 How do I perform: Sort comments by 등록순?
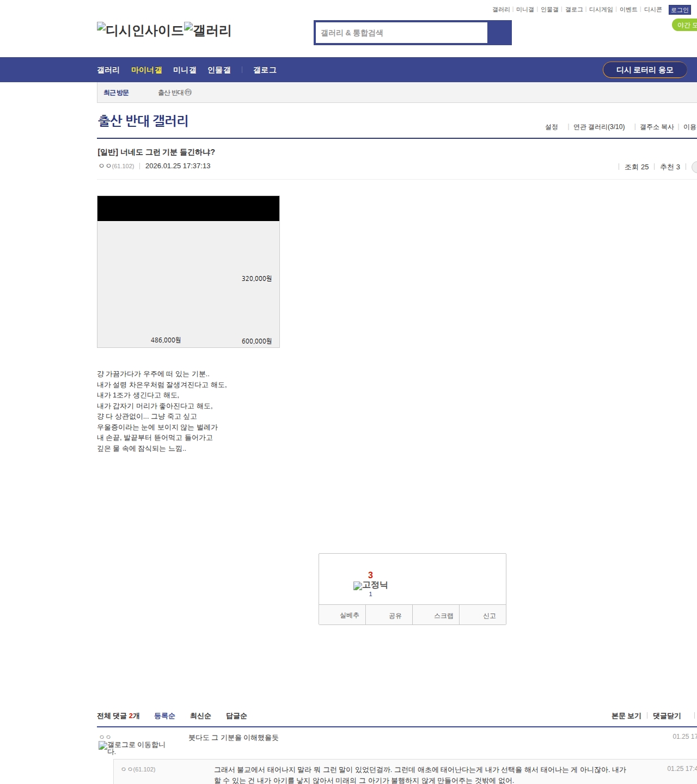tap(164, 716)
